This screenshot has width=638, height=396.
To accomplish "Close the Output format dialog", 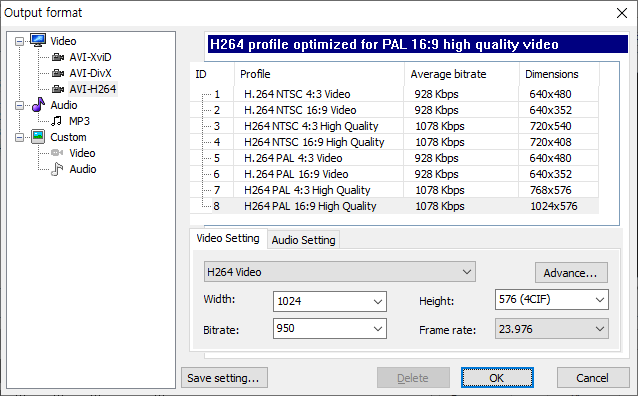I will (x=622, y=13).
